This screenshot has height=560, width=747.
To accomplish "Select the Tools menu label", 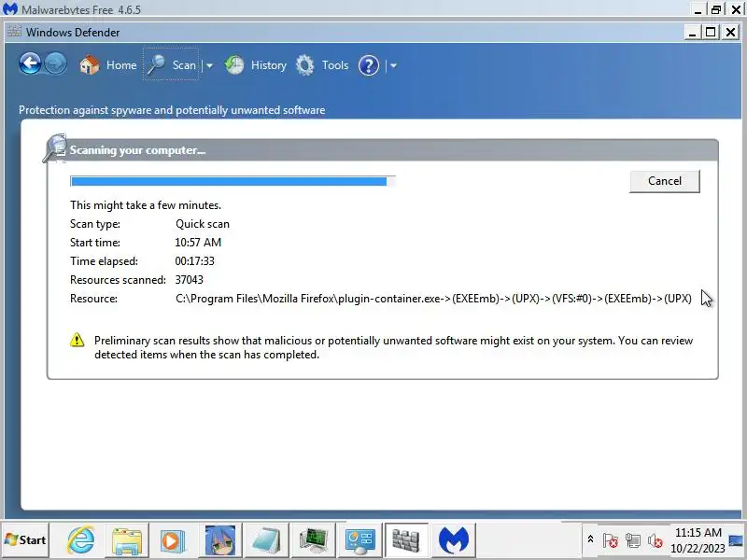I will [335, 65].
